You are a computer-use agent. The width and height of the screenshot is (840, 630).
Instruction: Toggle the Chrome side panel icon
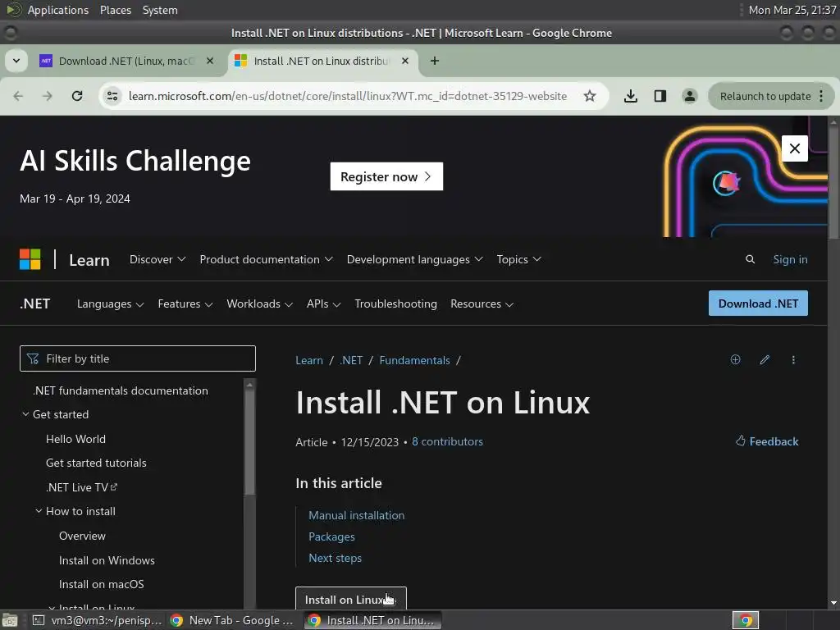[x=660, y=96]
